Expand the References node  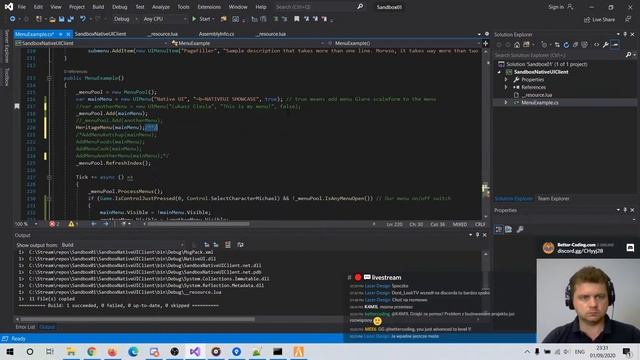tap(506, 87)
